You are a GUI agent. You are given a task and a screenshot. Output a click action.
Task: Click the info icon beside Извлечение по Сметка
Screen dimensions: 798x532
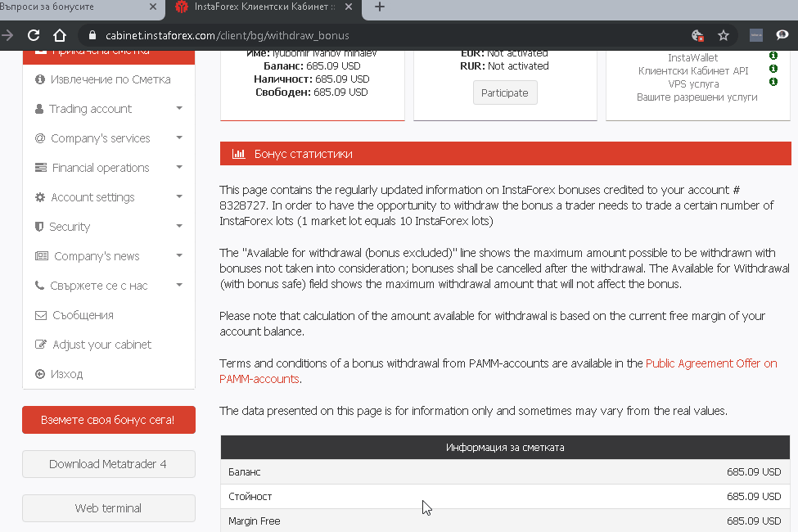(x=40, y=79)
